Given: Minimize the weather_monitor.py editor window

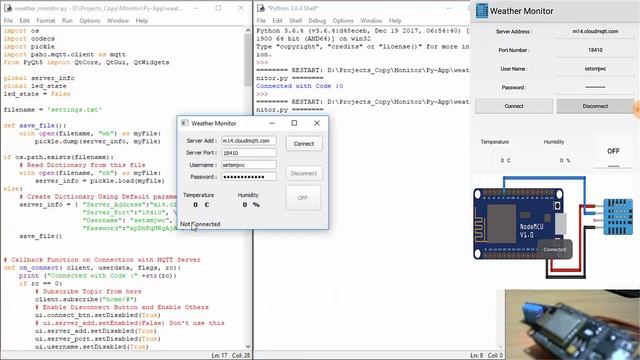Looking at the screenshot, I should point(196,8).
